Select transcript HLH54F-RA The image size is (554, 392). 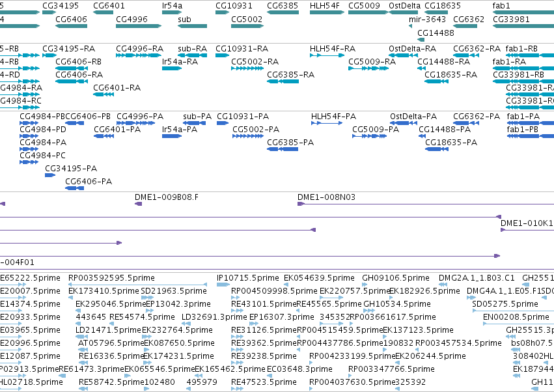click(327, 55)
